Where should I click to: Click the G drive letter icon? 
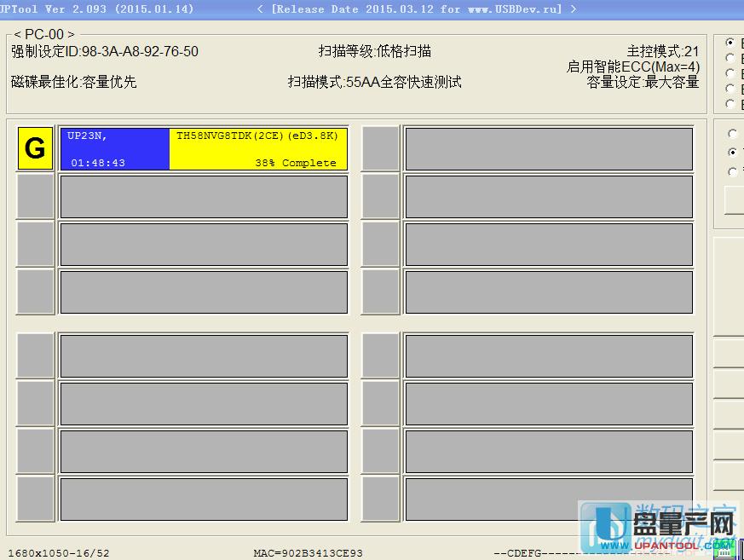point(34,147)
